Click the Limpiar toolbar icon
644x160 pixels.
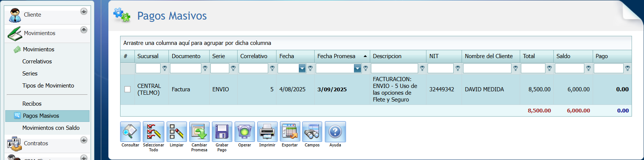pyautogui.click(x=176, y=132)
